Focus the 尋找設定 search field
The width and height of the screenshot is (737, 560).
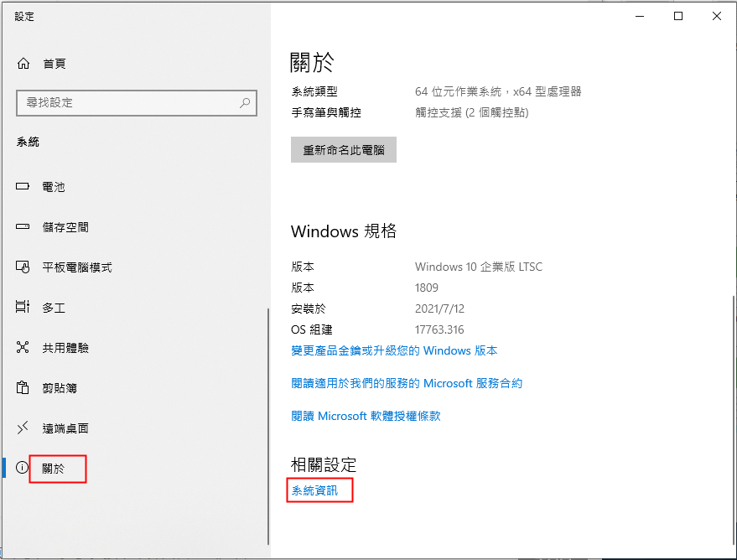pyautogui.click(x=137, y=103)
